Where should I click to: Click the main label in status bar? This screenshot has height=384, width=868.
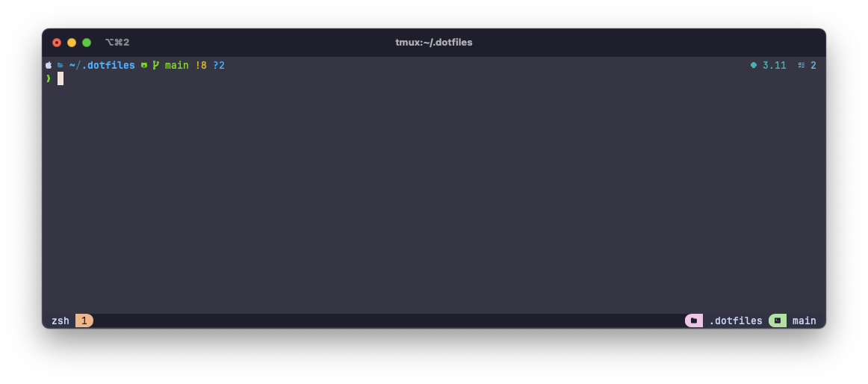point(805,320)
